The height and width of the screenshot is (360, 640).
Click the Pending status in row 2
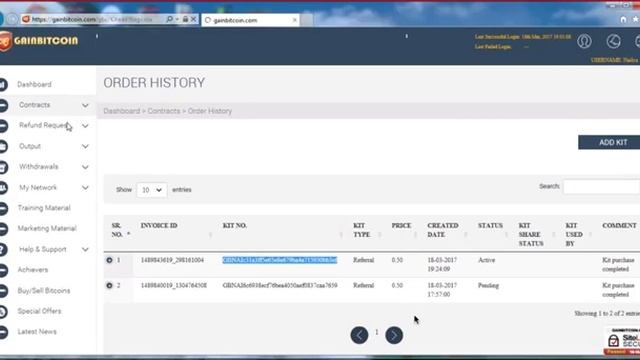click(x=488, y=285)
